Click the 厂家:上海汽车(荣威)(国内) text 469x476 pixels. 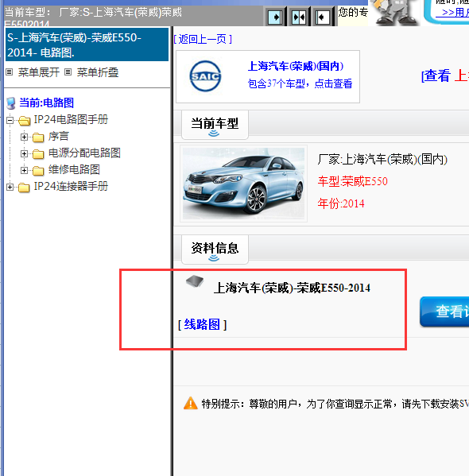point(382,159)
